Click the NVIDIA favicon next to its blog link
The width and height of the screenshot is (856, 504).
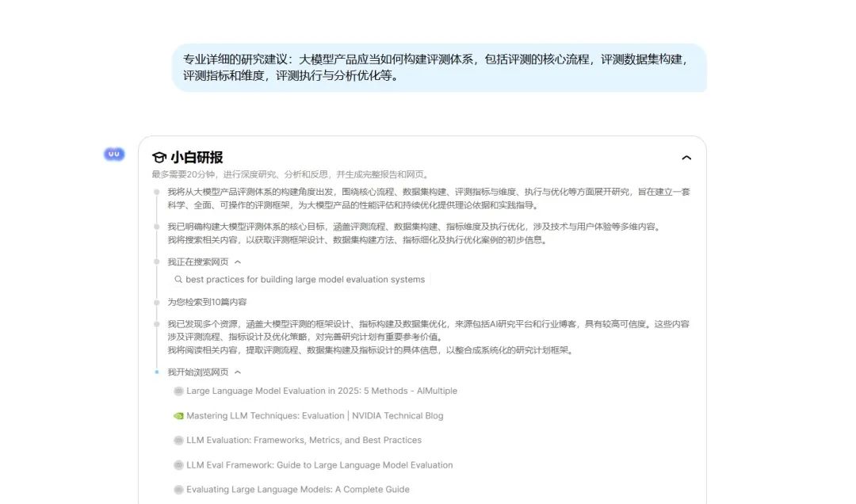pos(178,415)
